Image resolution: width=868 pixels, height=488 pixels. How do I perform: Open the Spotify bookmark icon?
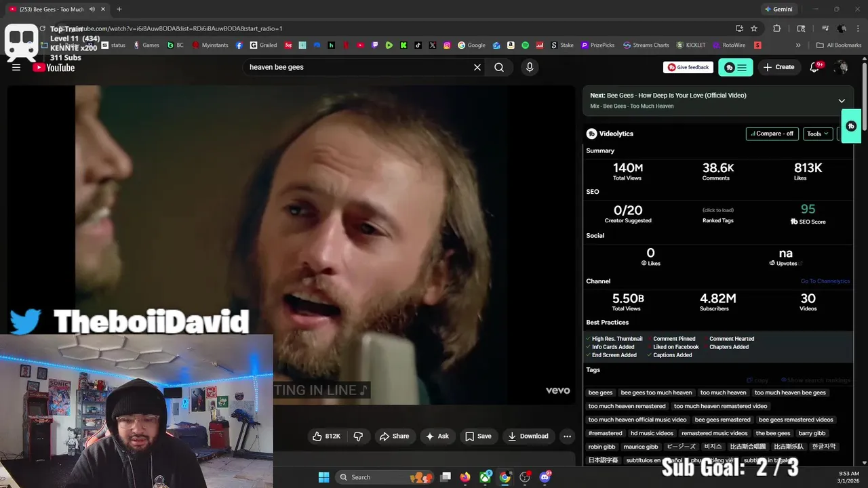(526, 45)
